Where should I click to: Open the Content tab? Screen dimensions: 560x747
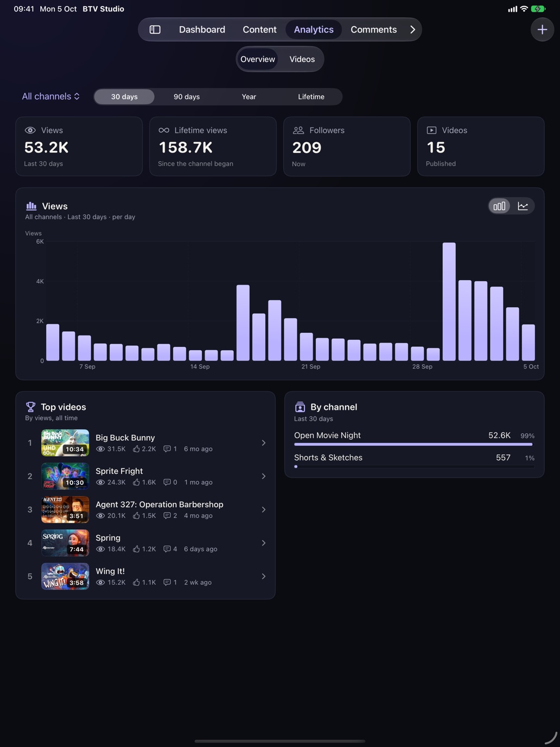[x=259, y=29]
